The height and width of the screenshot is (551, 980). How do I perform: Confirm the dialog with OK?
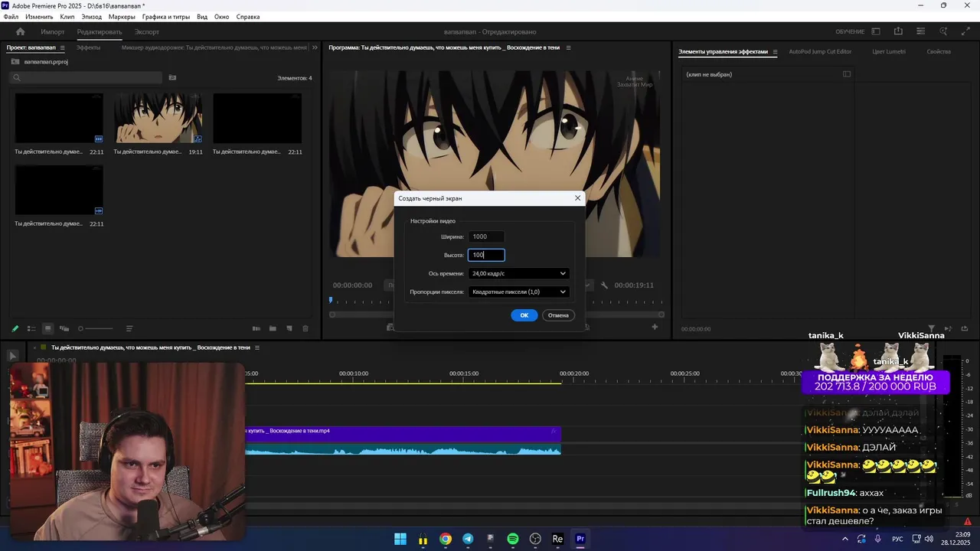tap(524, 315)
